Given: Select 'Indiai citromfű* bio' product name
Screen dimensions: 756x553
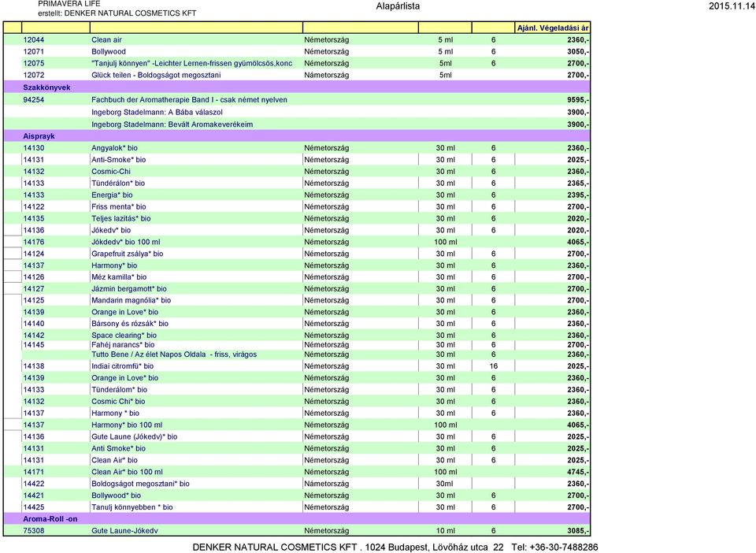Looking at the screenshot, I should click(123, 366).
